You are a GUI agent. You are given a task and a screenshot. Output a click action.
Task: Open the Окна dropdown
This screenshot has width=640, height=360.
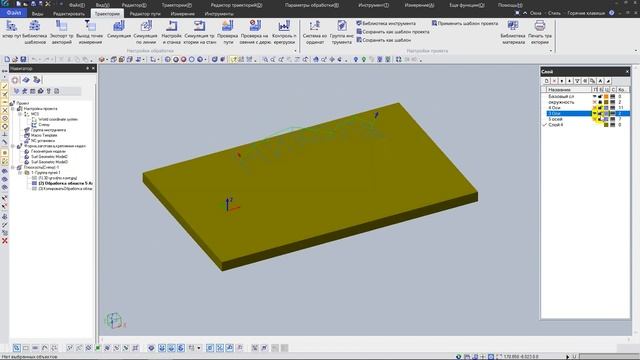pos(535,13)
